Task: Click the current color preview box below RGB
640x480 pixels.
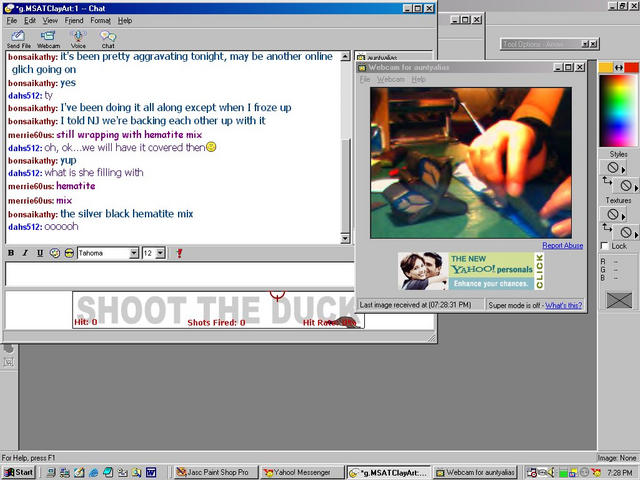Action: click(x=619, y=300)
